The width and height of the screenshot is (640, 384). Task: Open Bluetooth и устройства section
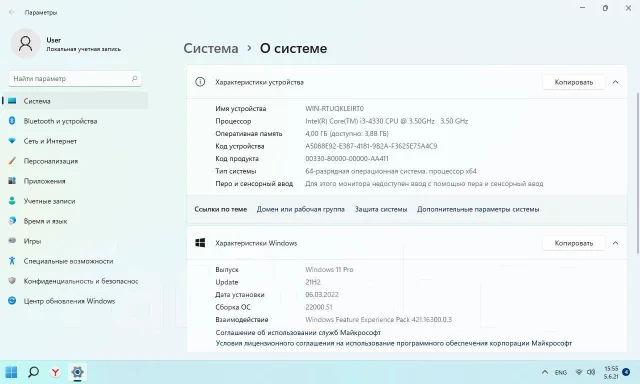pyautogui.click(x=60, y=121)
